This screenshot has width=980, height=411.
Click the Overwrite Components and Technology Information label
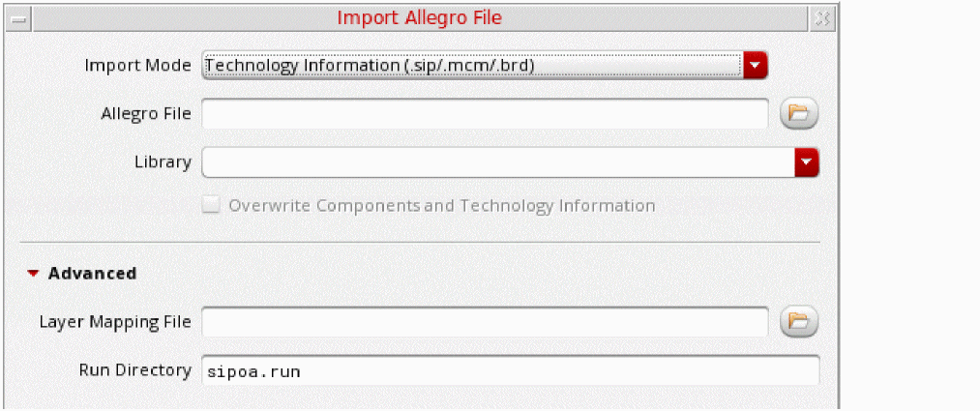[x=441, y=206]
